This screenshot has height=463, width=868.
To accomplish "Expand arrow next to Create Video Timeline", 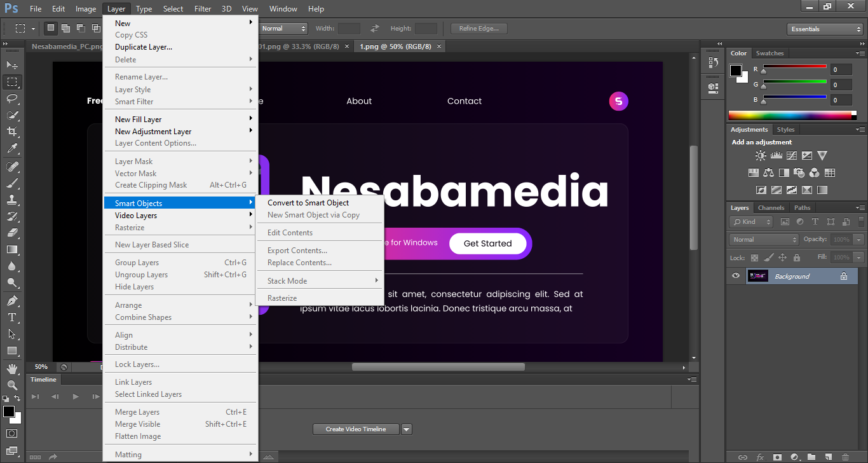I will 407,429.
